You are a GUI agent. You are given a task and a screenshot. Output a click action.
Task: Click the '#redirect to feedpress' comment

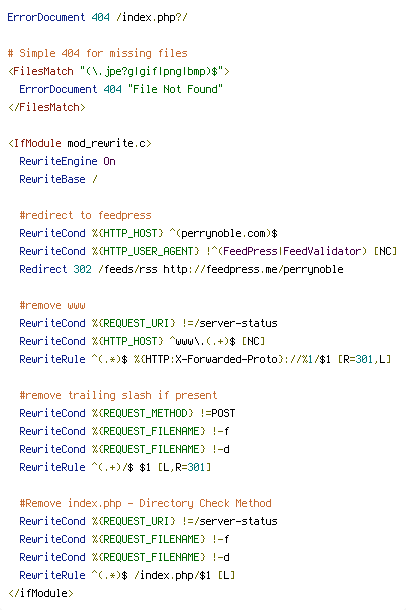click(85, 216)
